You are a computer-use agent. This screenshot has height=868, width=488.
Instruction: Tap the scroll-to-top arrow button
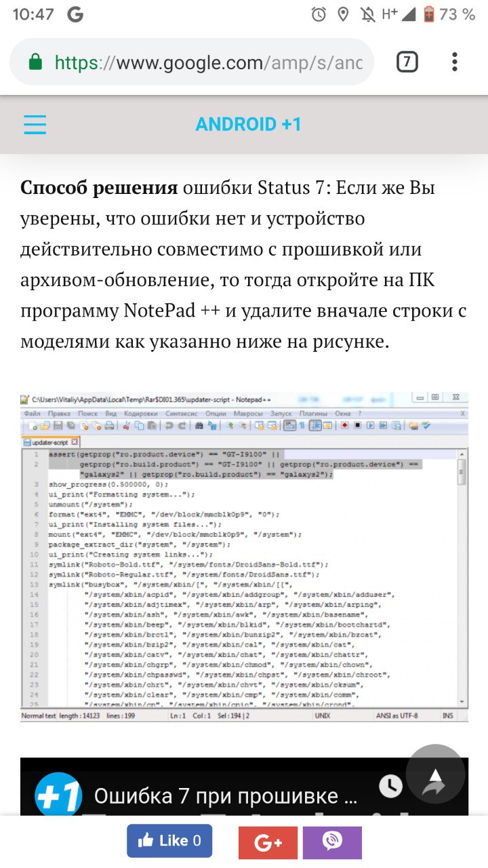coord(435,774)
